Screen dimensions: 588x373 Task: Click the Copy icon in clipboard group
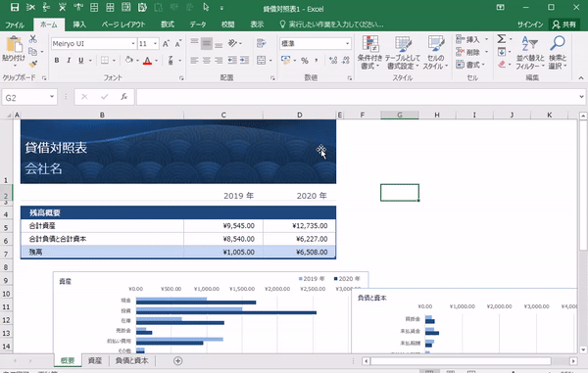click(33, 51)
